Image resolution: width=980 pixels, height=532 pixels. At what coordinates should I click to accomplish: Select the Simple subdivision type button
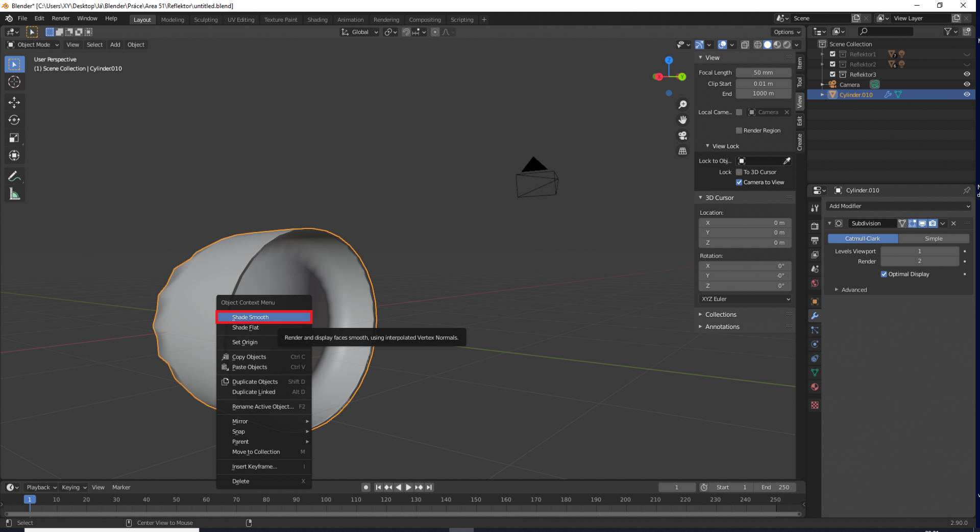pos(933,239)
